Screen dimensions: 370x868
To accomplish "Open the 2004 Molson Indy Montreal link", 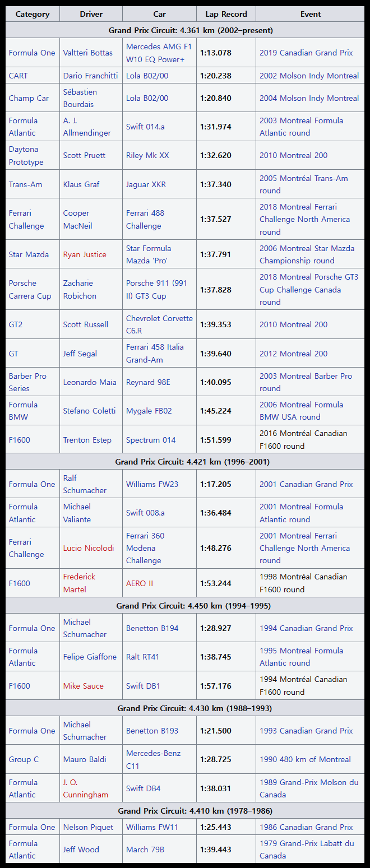I will [x=309, y=98].
